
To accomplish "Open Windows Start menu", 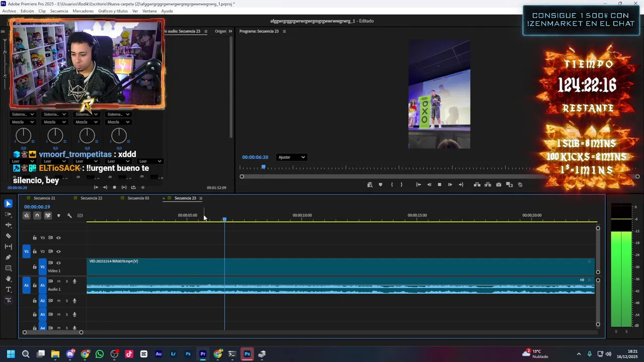I will (x=11, y=354).
